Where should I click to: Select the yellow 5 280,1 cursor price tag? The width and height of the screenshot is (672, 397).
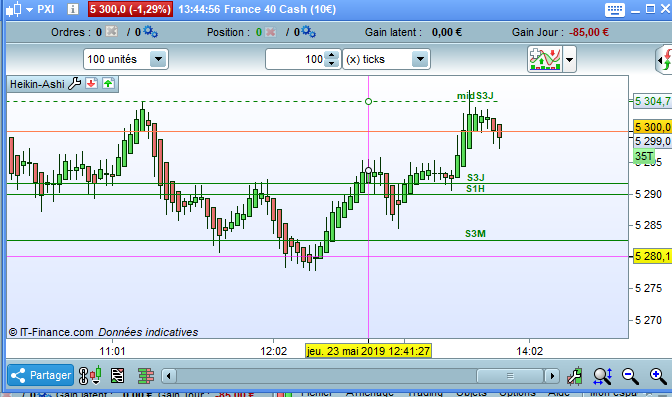[652, 256]
